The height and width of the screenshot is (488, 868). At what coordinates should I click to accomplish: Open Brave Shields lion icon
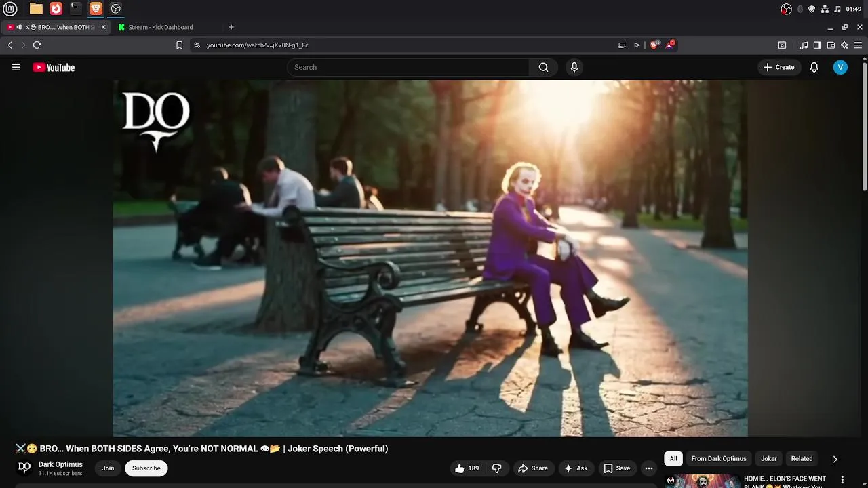[654, 45]
